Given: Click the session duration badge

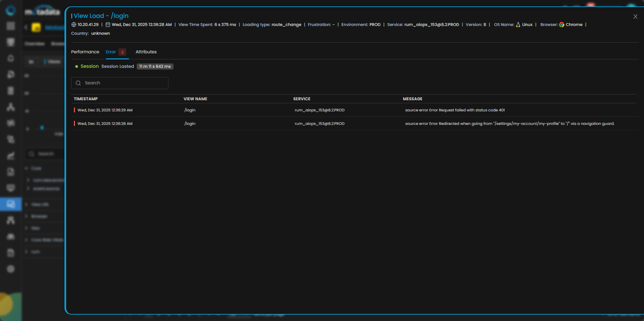Looking at the screenshot, I should (x=155, y=66).
